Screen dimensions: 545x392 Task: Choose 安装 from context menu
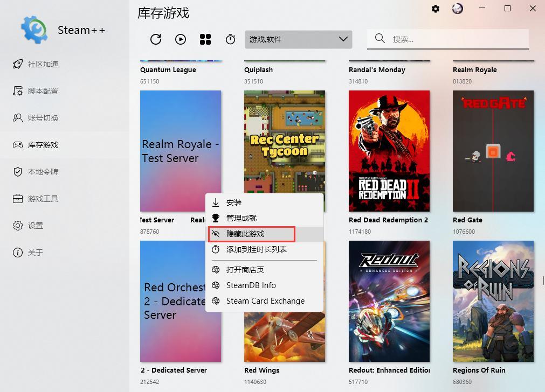tap(264, 202)
